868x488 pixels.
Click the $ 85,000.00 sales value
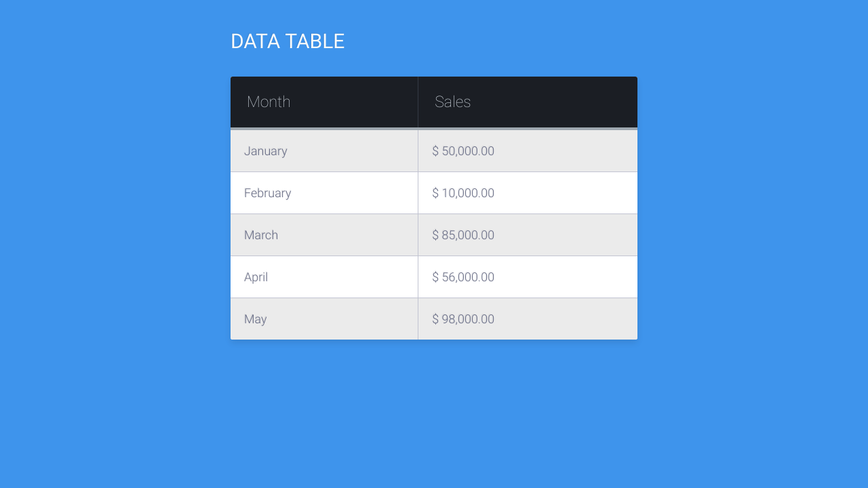tap(463, 235)
